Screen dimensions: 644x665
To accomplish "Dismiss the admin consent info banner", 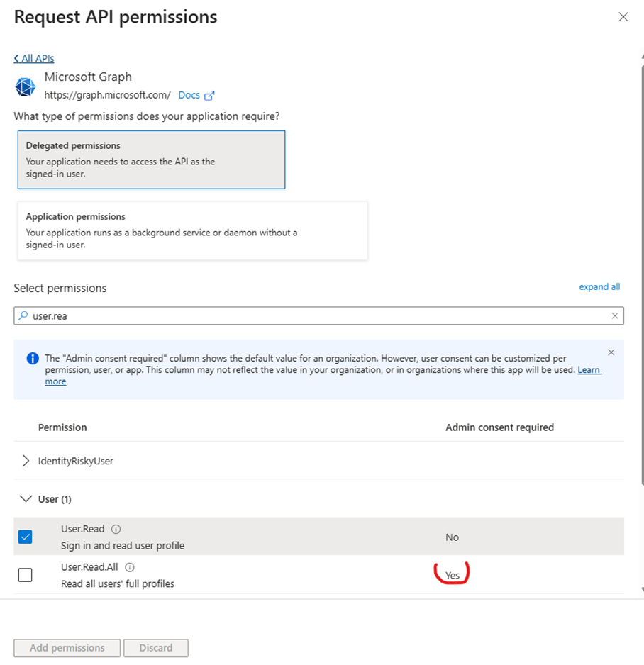I will click(611, 352).
